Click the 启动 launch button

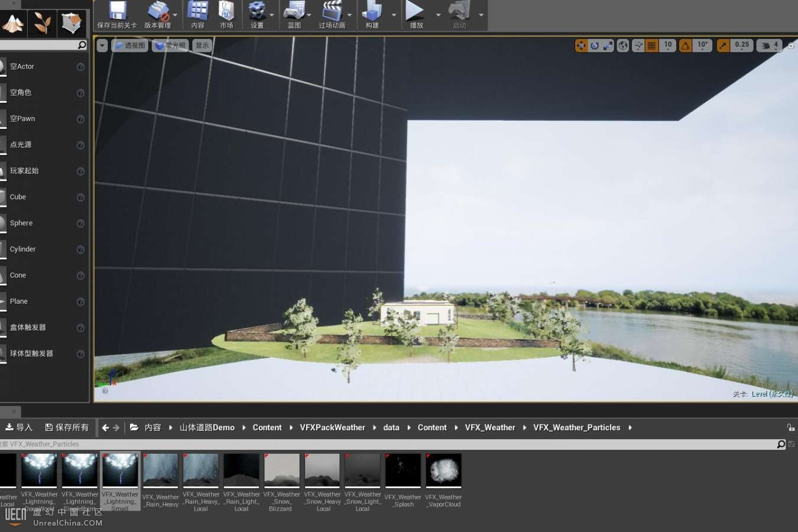point(459,15)
